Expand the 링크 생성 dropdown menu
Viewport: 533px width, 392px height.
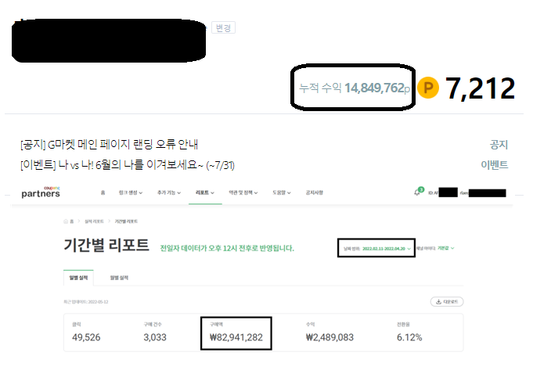(x=131, y=192)
